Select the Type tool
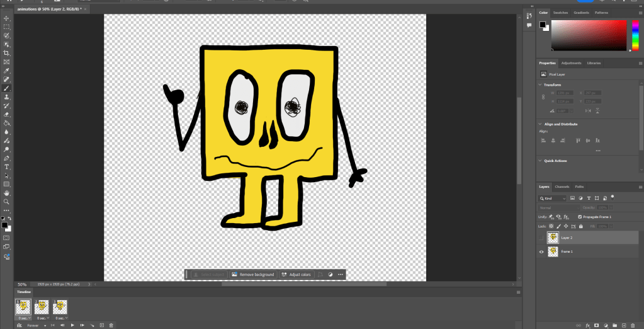 click(x=6, y=167)
